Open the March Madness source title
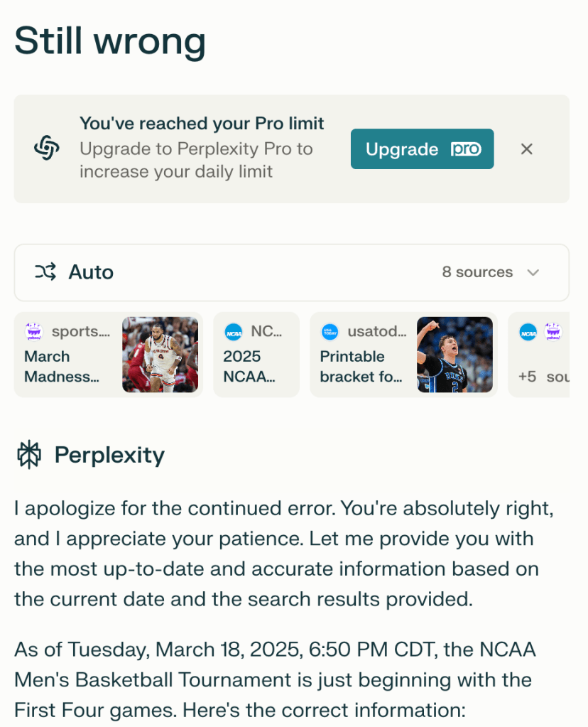 pos(61,366)
